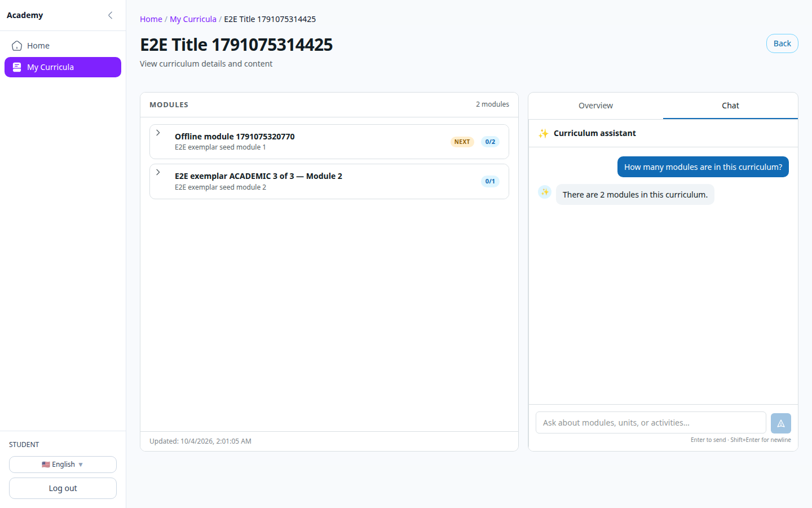Click the Home house icon in sidebar
Viewport: 812px width, 508px height.
[17, 46]
